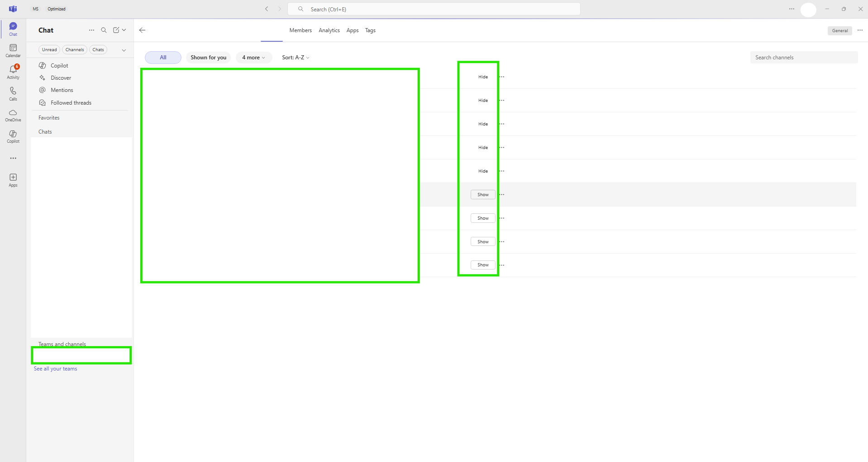Select the All filter pill
868x462 pixels.
pos(163,58)
